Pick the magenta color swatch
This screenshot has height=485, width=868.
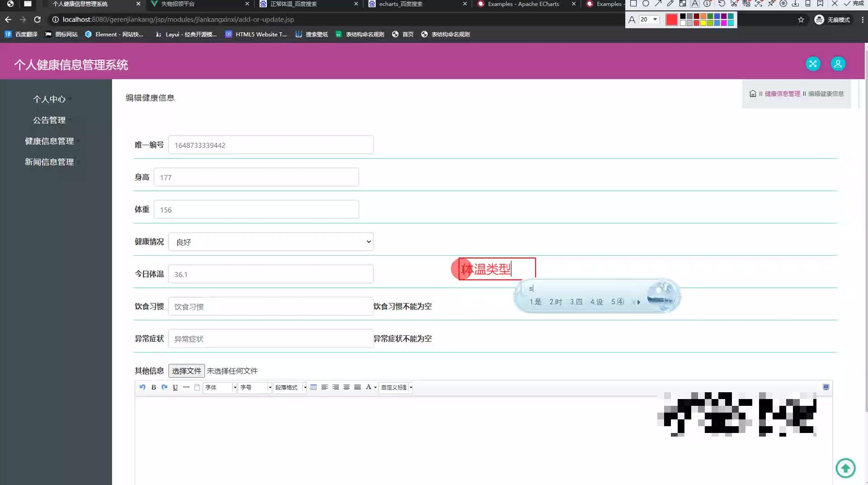(724, 23)
